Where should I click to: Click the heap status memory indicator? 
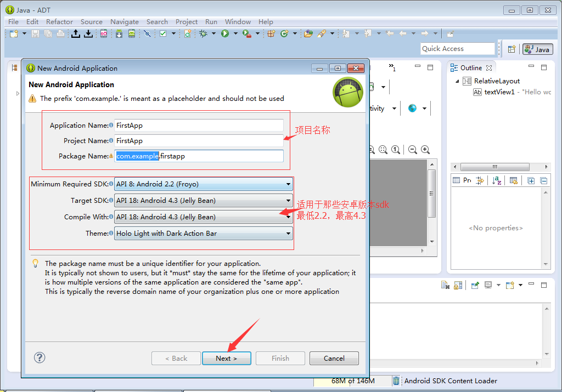coord(353,381)
